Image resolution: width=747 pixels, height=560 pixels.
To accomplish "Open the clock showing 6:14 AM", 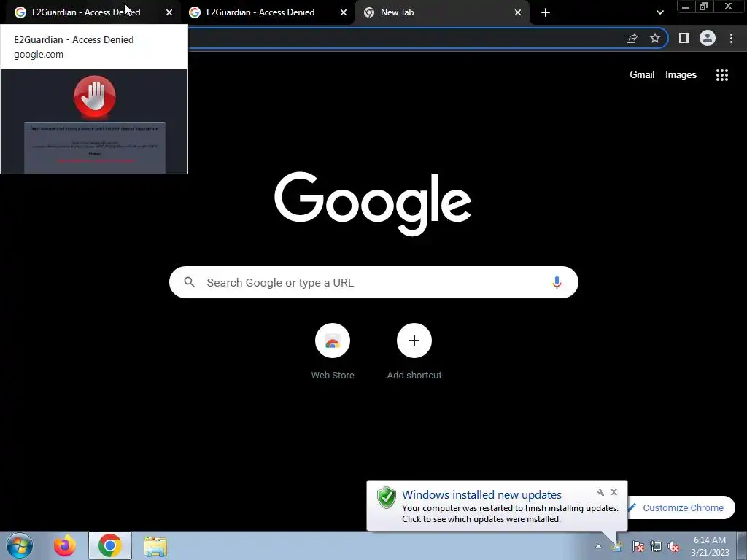I will pos(709,545).
